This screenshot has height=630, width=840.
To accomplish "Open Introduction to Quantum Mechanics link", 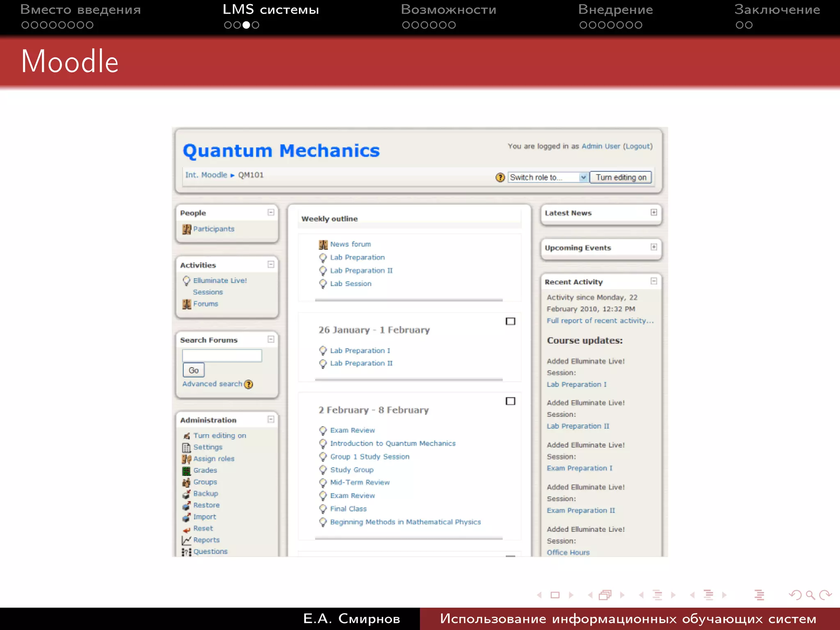I will pyautogui.click(x=393, y=443).
